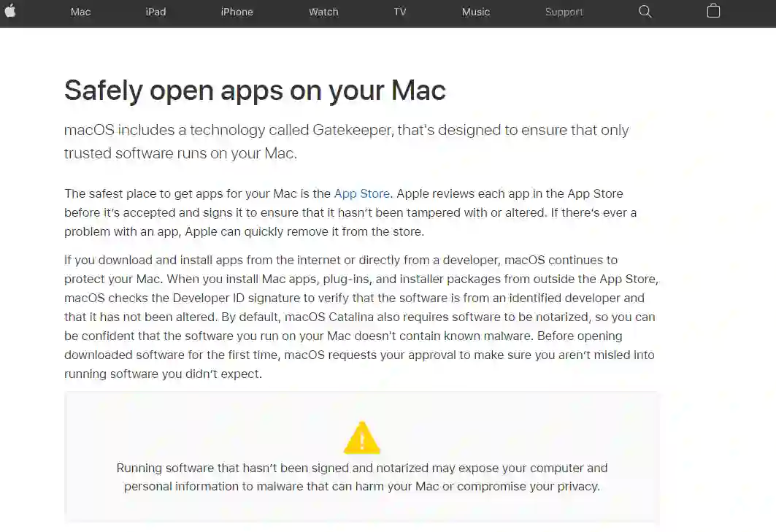Follow the blue App Store link
Screen dimensions: 776x532
pyautogui.click(x=362, y=193)
